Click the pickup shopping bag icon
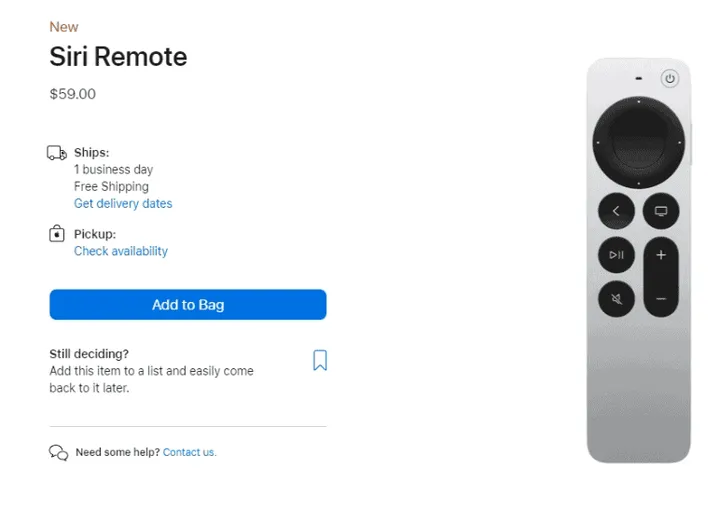The width and height of the screenshot is (720, 507). point(57,234)
